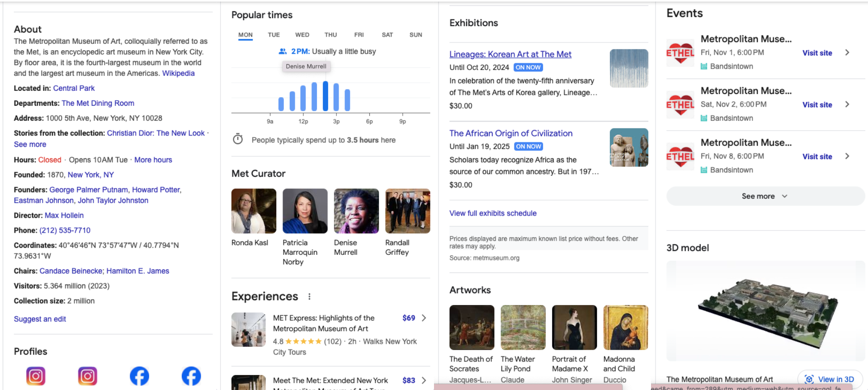This screenshot has height=390, width=868.
Task: Open Meet The Met $83 experience arrow
Action: pyautogui.click(x=424, y=381)
